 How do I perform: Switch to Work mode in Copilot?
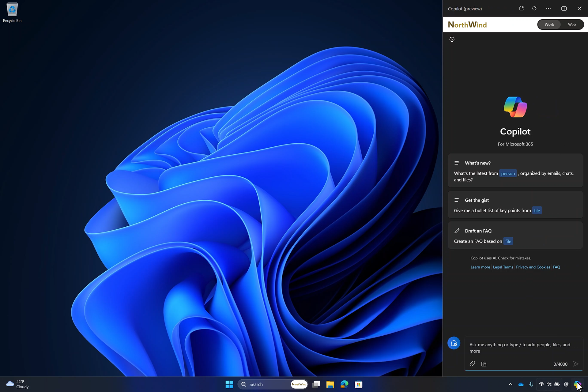pos(549,24)
